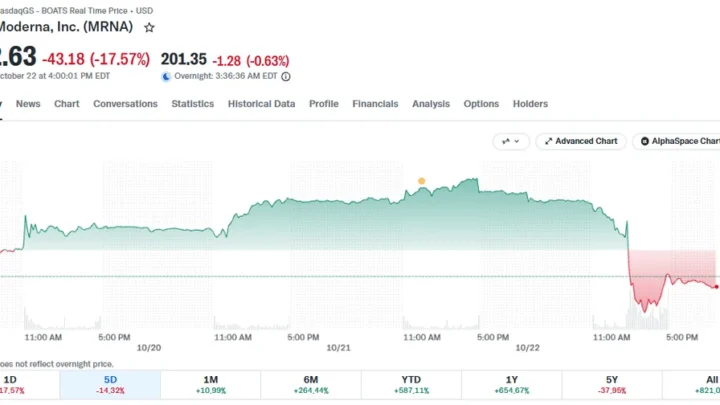Add Moderna to watchlist with star icon
The width and height of the screenshot is (720, 405).
point(149,28)
